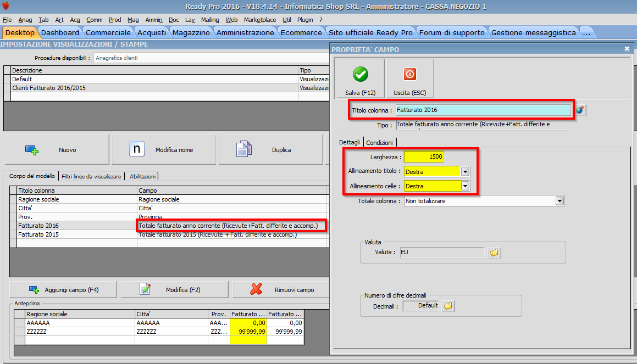Click the Duplica button label
This screenshot has width=637, height=364.
281,150
